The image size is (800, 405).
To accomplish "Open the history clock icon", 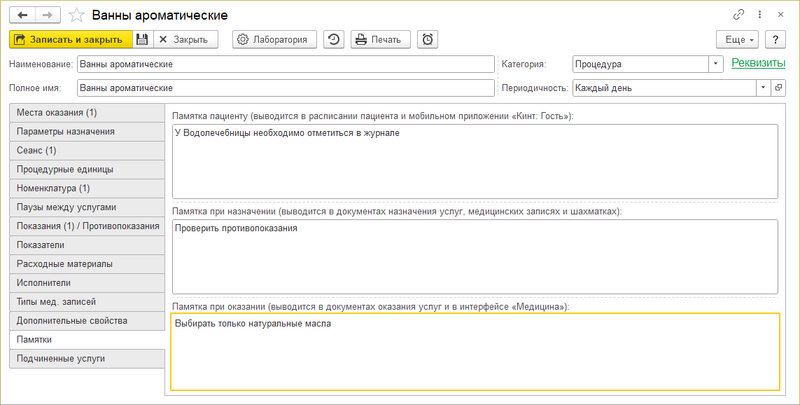I will (334, 39).
